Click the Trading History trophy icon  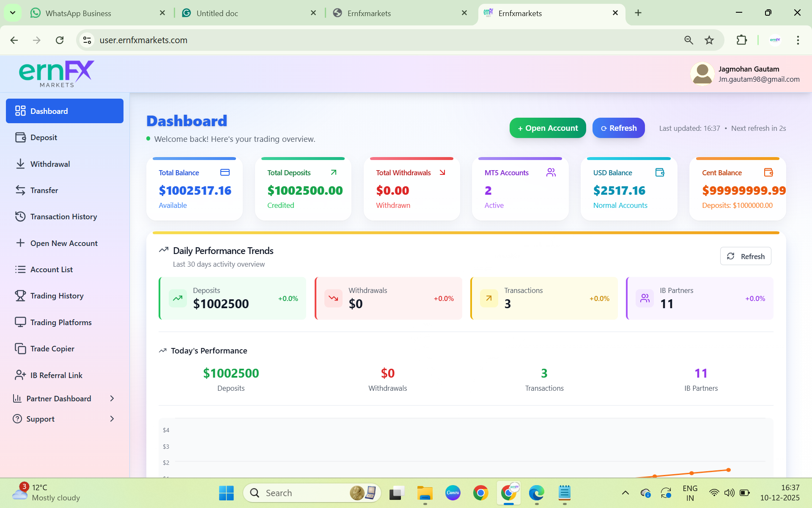[x=20, y=295]
